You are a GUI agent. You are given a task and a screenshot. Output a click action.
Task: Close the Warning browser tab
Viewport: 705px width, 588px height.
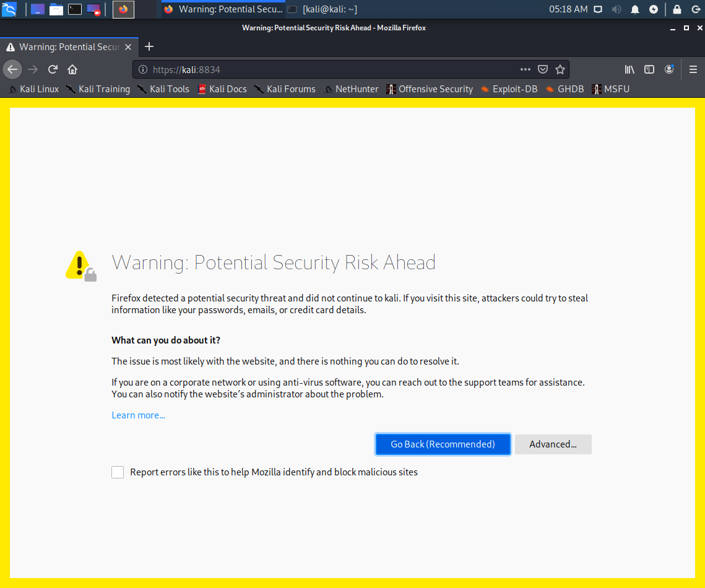pyautogui.click(x=128, y=47)
